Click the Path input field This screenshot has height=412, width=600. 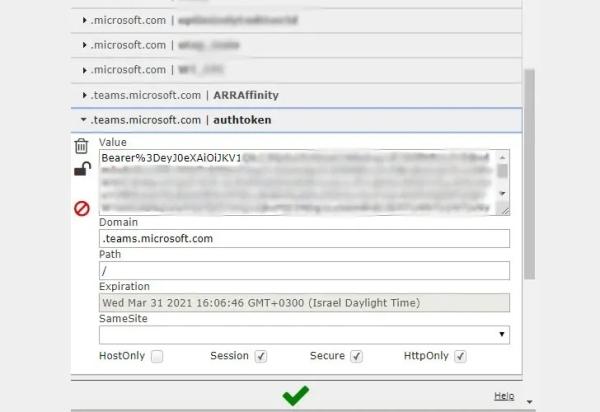coord(304,271)
